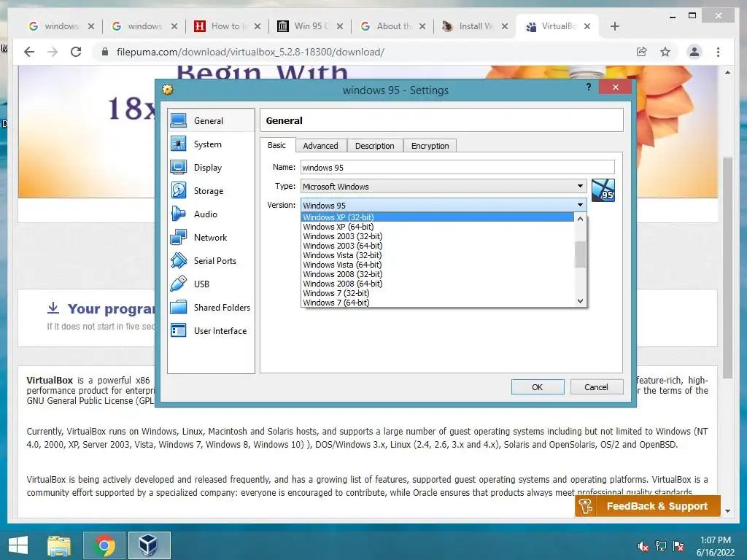747x560 pixels.
Task: Select Windows 2008 (64-bit) version
Action: click(438, 284)
